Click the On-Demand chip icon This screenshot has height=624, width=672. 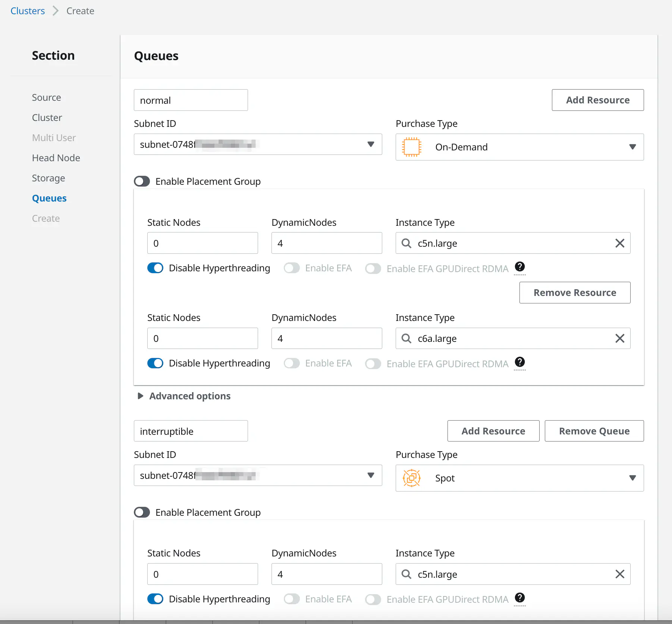(411, 147)
